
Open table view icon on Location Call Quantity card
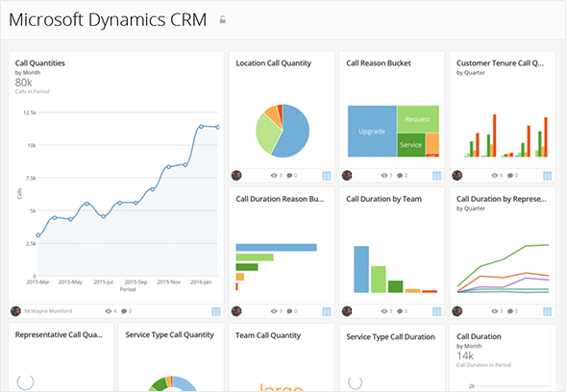pyautogui.click(x=327, y=176)
